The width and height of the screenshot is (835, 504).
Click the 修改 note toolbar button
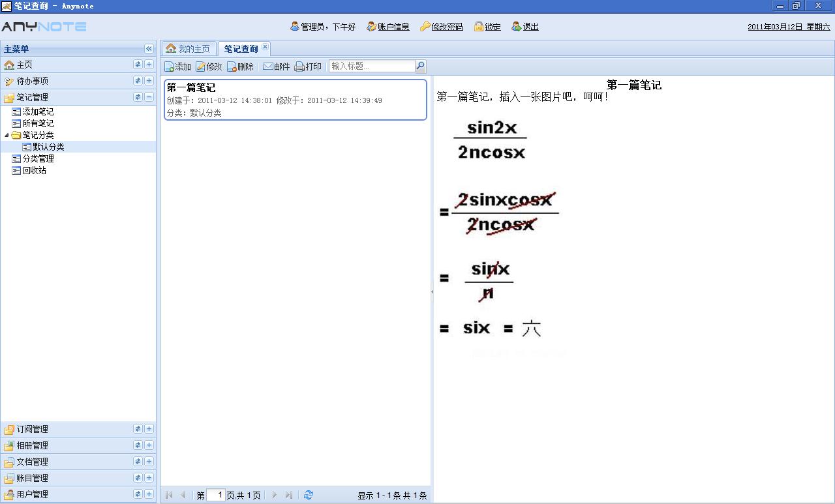click(209, 67)
